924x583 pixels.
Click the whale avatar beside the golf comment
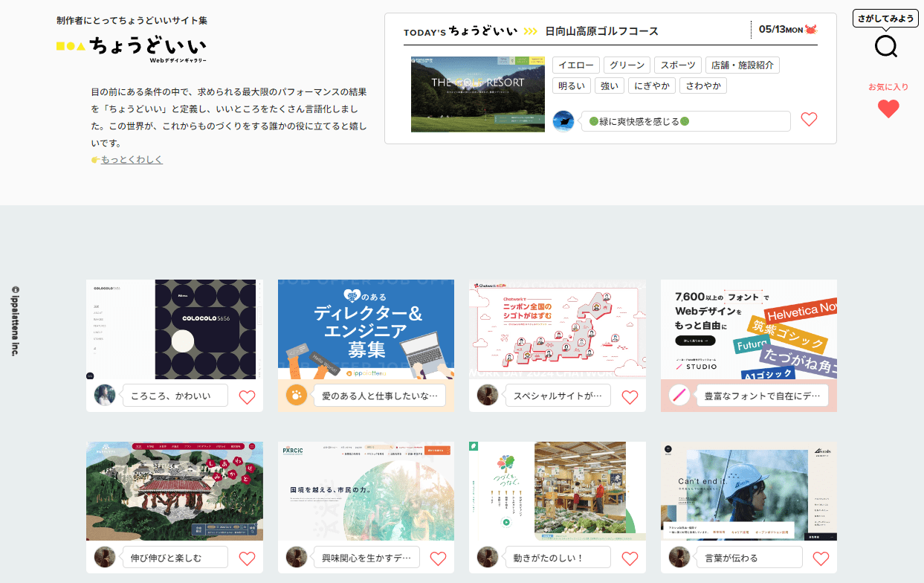click(563, 120)
